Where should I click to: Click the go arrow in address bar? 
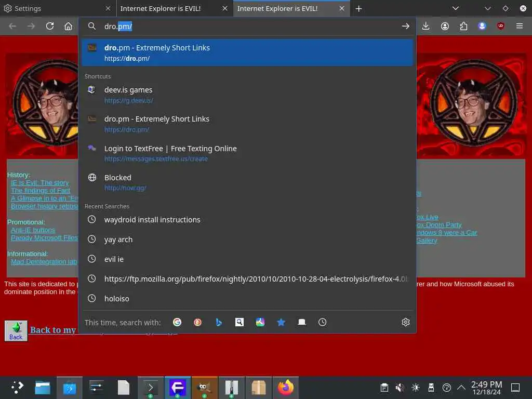[405, 26]
